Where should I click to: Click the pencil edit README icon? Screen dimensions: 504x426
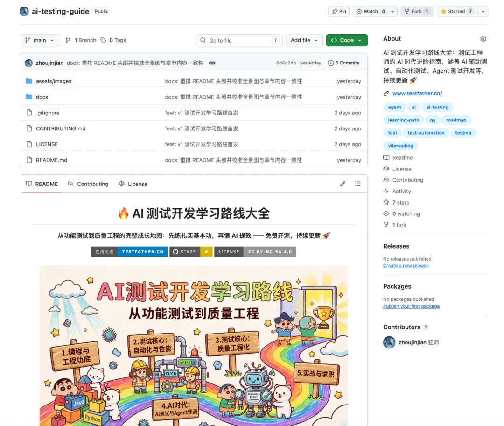[x=343, y=184]
